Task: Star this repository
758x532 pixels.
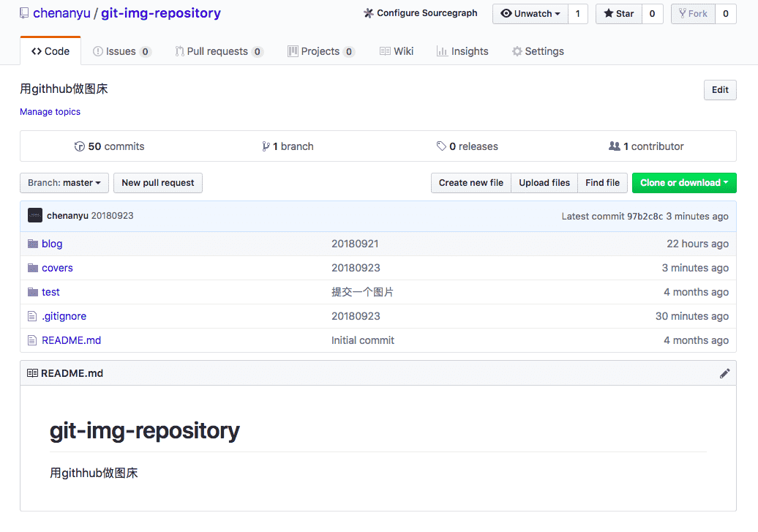Action: coord(619,14)
